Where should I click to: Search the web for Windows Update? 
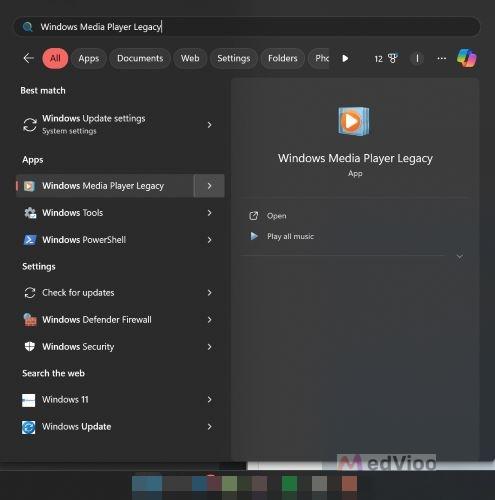(x=120, y=427)
